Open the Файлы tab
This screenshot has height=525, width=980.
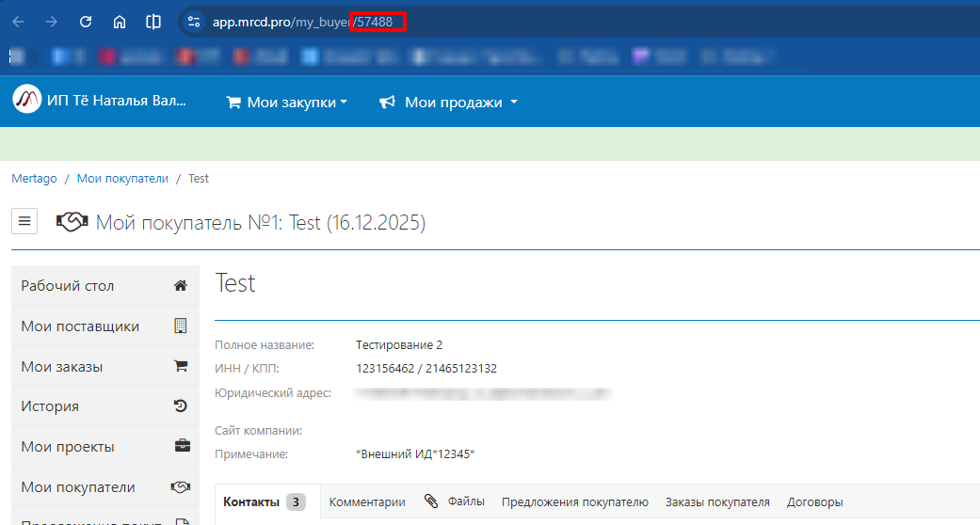click(456, 501)
